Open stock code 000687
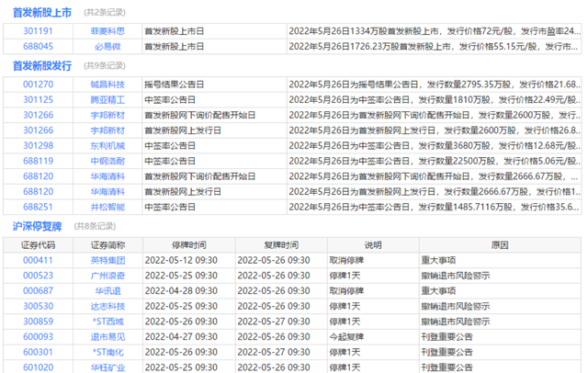The height and width of the screenshot is (373, 588). [38, 291]
